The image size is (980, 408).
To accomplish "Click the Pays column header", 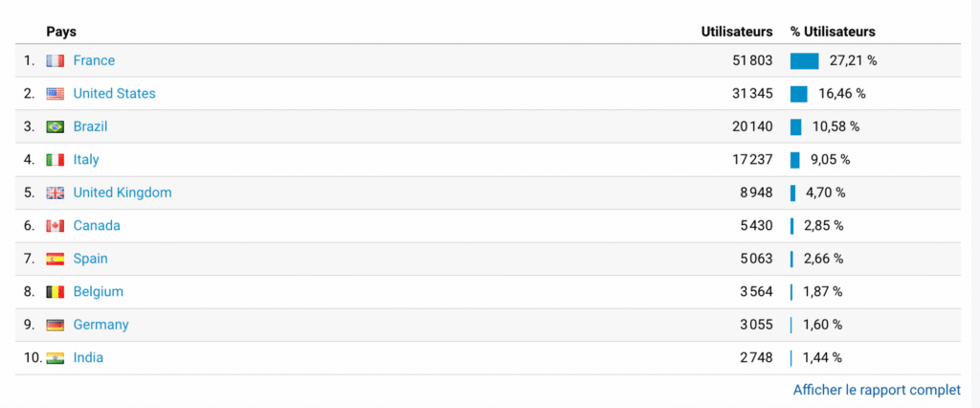I will [x=61, y=32].
